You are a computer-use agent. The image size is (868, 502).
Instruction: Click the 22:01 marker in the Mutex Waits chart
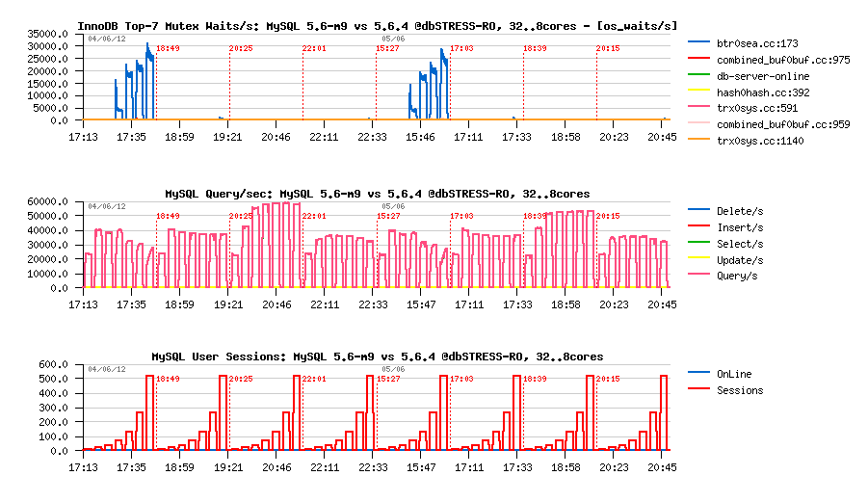click(314, 49)
